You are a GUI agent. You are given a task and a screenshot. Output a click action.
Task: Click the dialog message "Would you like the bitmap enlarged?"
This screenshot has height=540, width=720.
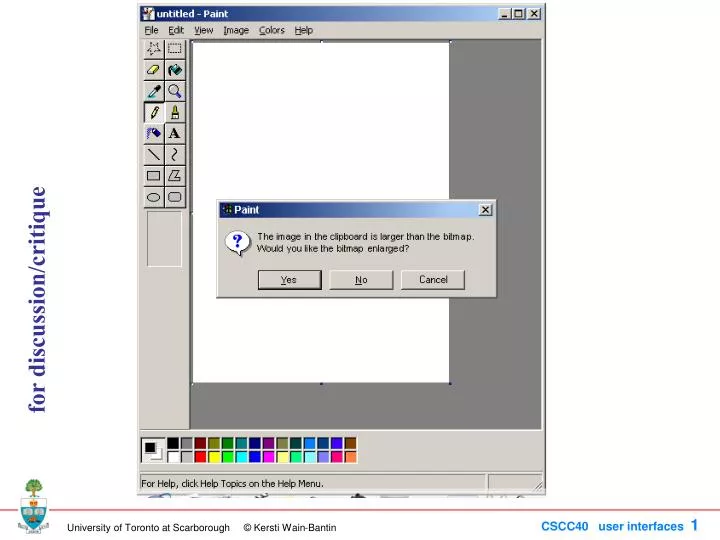click(332, 248)
